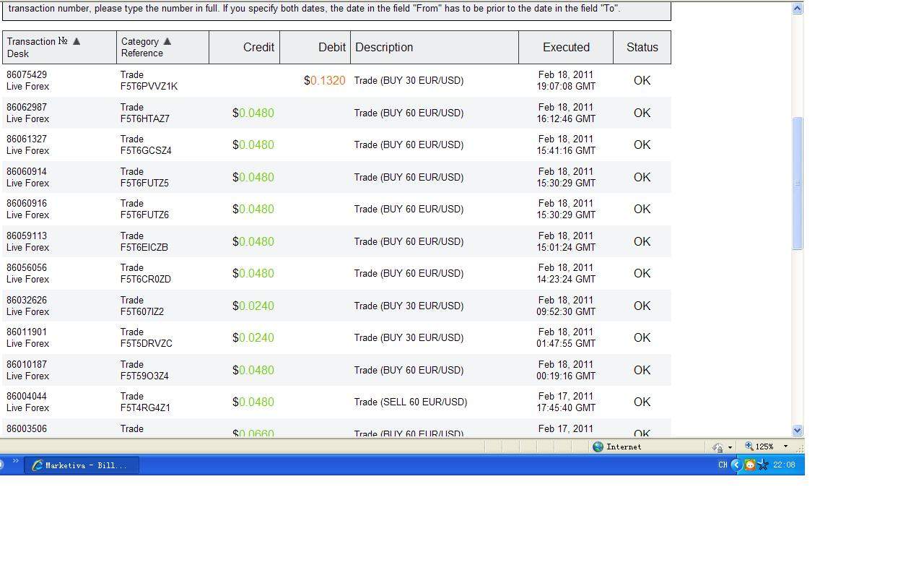Screen dimensions: 924x578
Task: Click the orange face tray icon
Action: (750, 465)
